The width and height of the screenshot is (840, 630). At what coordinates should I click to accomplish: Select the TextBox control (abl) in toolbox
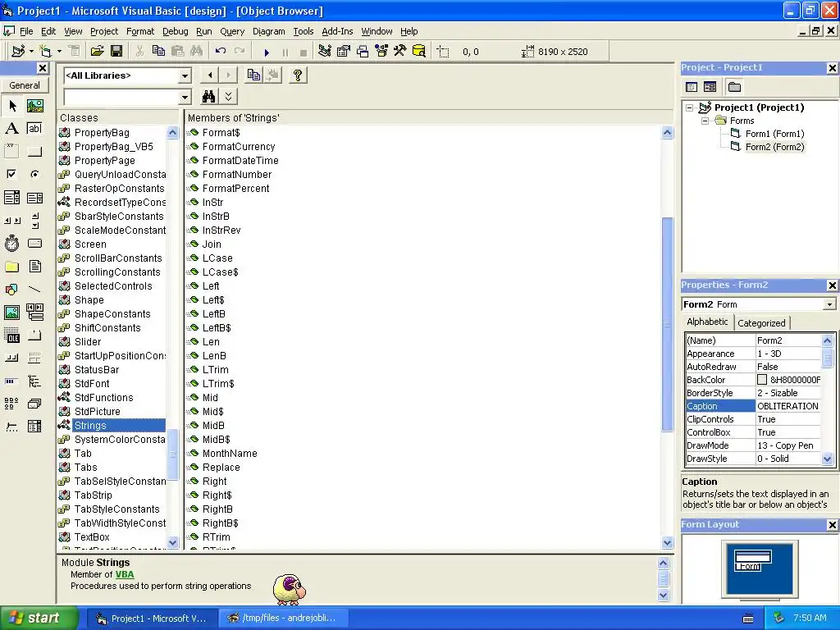click(34, 129)
